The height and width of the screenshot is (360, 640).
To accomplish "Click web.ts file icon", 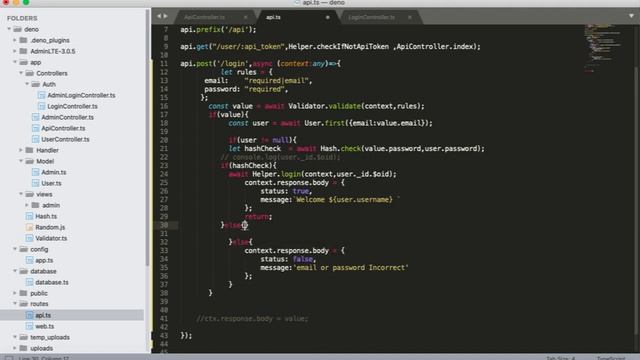I will click(x=29, y=326).
